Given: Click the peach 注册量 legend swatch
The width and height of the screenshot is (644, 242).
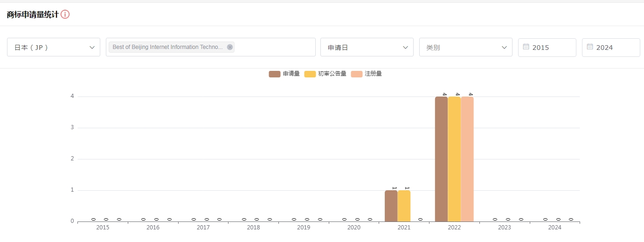Looking at the screenshot, I should [357, 74].
